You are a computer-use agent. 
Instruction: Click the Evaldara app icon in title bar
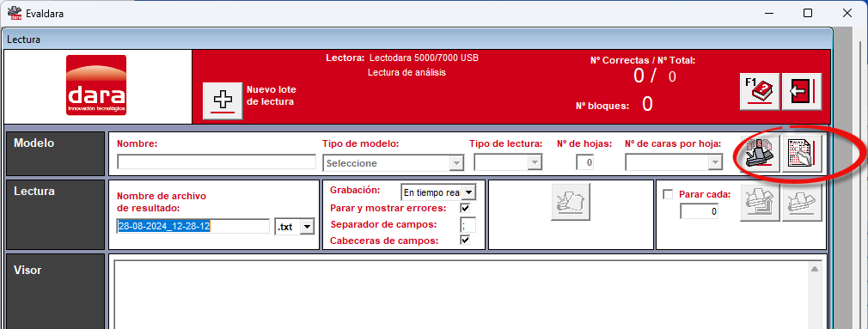pos(15,13)
